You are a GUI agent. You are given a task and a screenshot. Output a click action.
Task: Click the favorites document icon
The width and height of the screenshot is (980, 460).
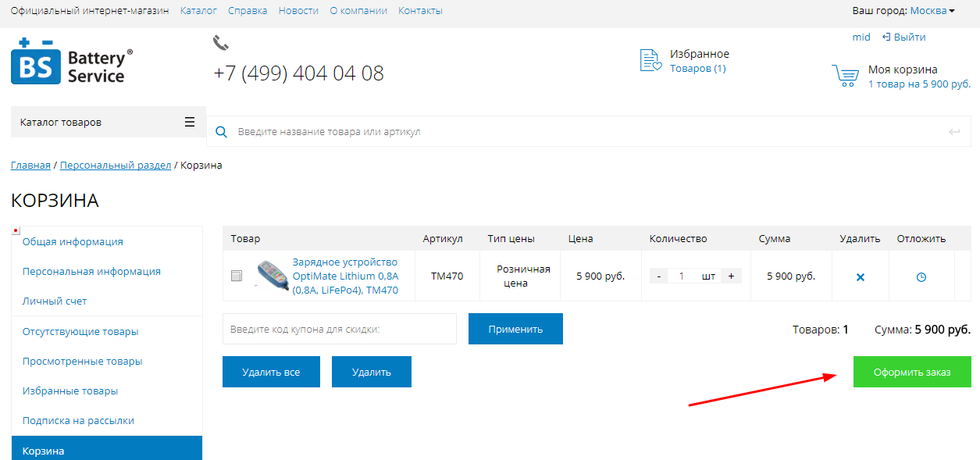pos(650,60)
